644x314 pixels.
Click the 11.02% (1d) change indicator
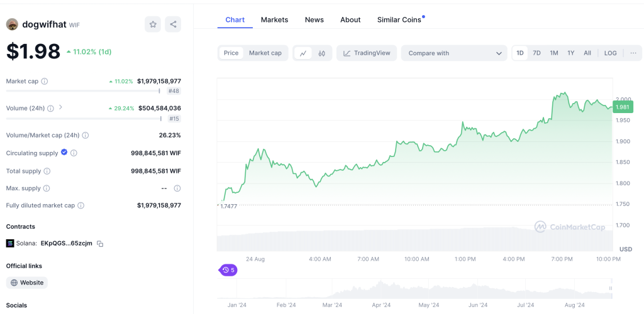pos(89,51)
